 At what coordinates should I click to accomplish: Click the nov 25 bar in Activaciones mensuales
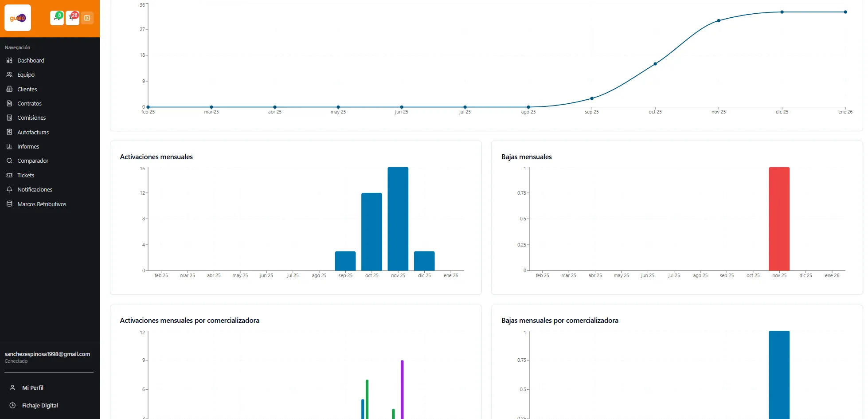coord(398,219)
